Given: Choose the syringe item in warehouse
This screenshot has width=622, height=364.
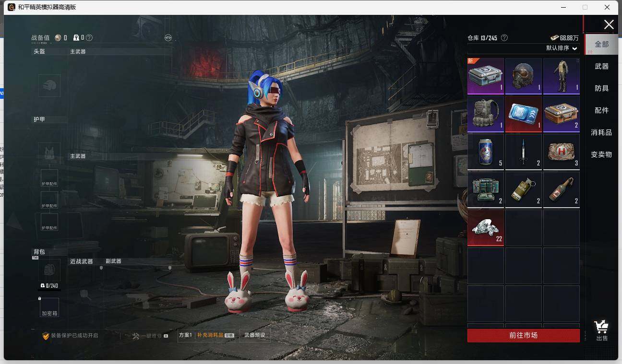Looking at the screenshot, I should pyautogui.click(x=523, y=152).
